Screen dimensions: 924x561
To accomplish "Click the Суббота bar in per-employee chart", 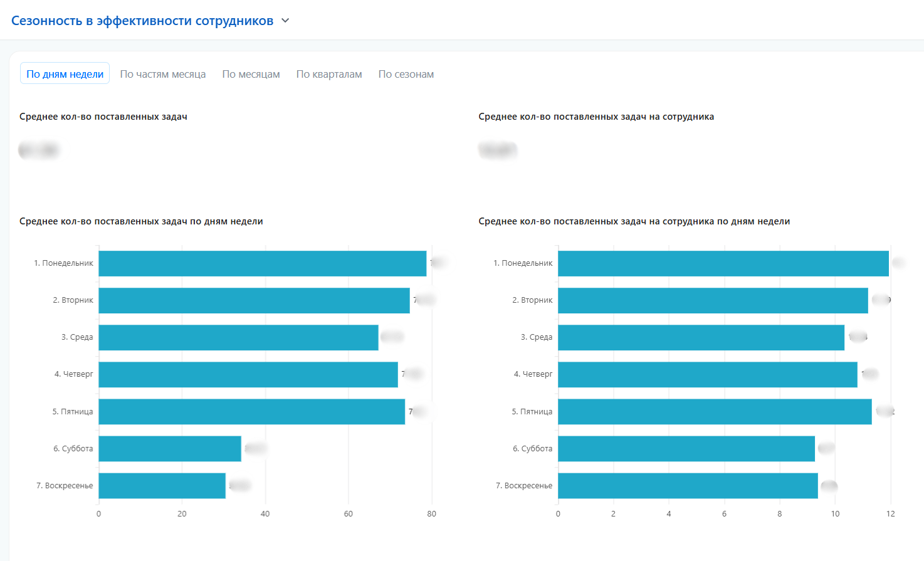I will 686,448.
